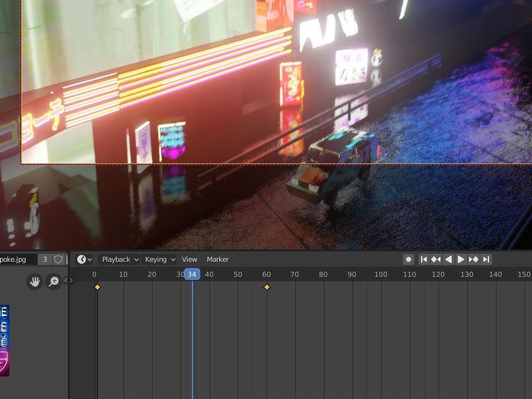
Task: Click the 3 users count button next to poke.jpg
Action: tap(44, 259)
